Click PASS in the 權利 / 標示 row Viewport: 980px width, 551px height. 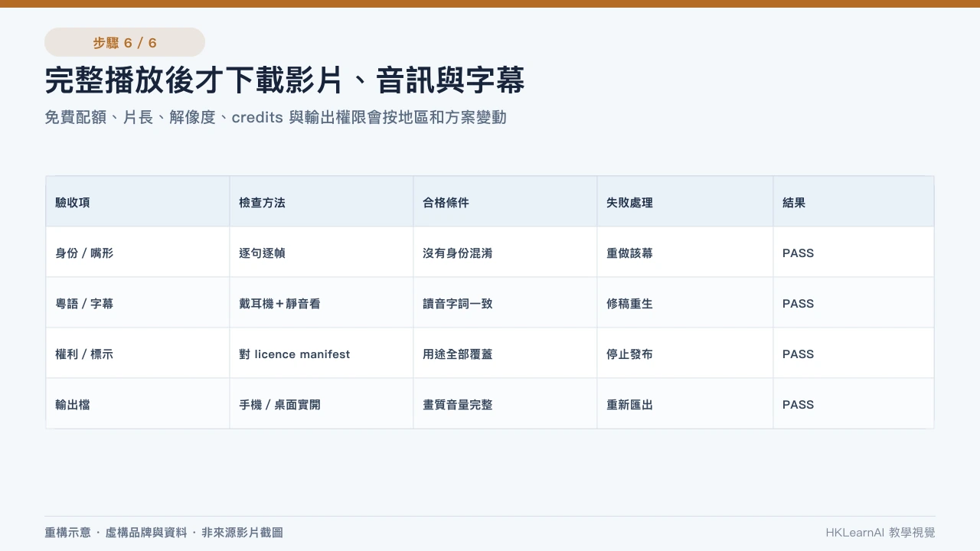[x=854, y=354]
